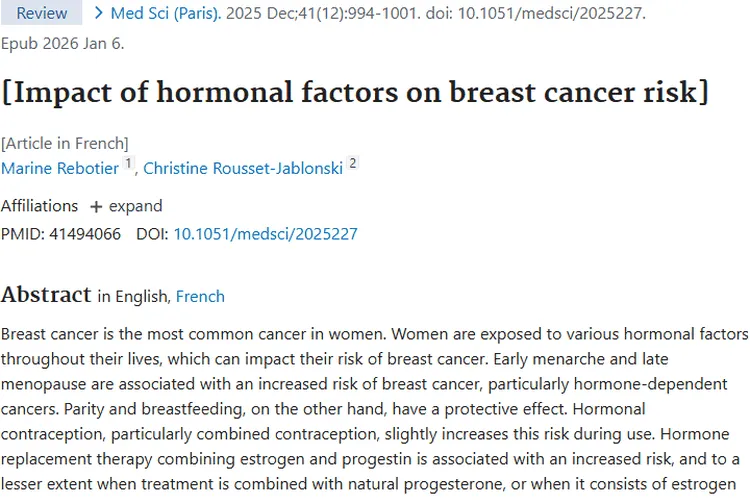This screenshot has width=750, height=500.
Task: Click superscript 1 affiliation after Rebotier
Action: pyautogui.click(x=128, y=164)
